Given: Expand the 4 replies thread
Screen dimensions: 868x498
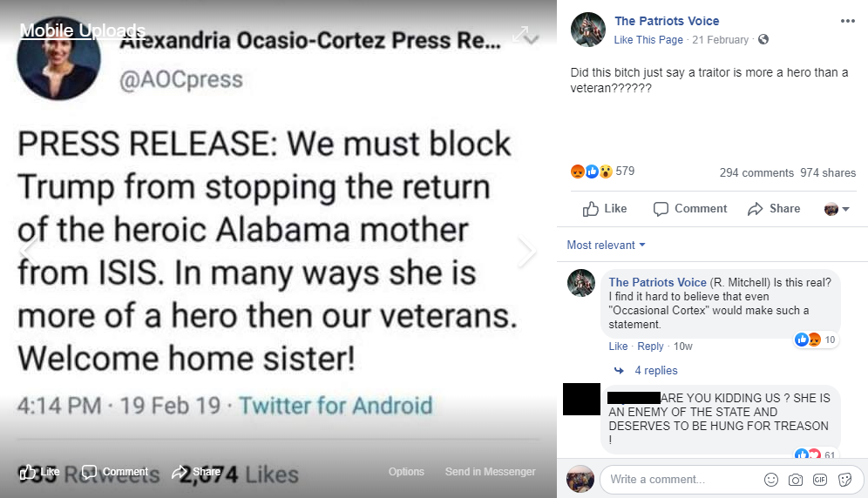Looking at the screenshot, I should [655, 371].
